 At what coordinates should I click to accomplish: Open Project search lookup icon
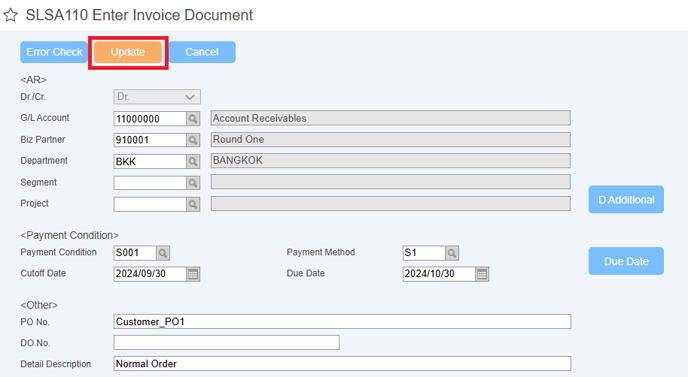click(x=193, y=204)
